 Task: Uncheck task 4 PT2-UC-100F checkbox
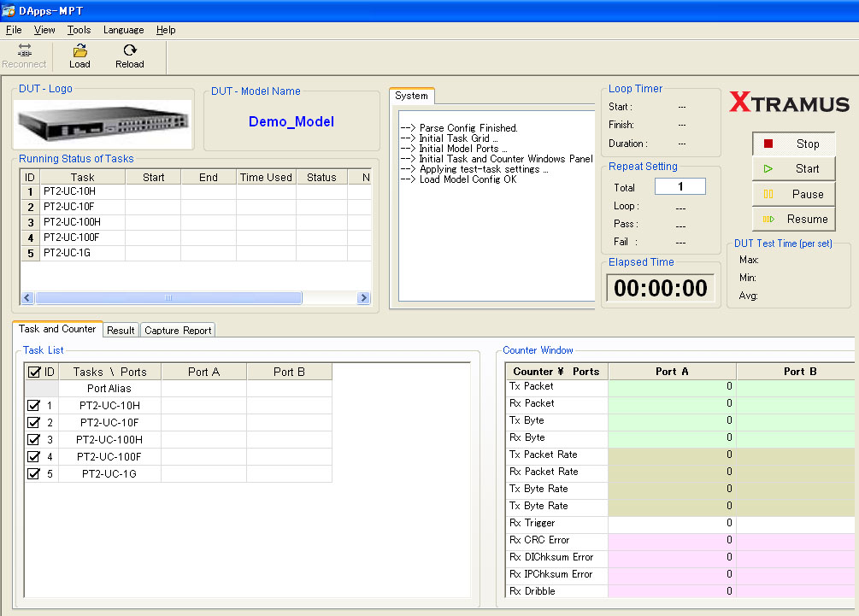coord(33,456)
